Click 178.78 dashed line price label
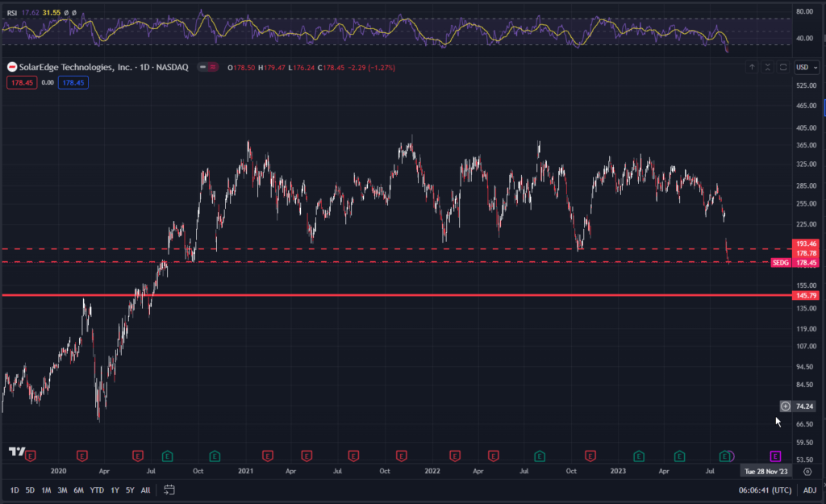826x504 pixels. (806, 253)
